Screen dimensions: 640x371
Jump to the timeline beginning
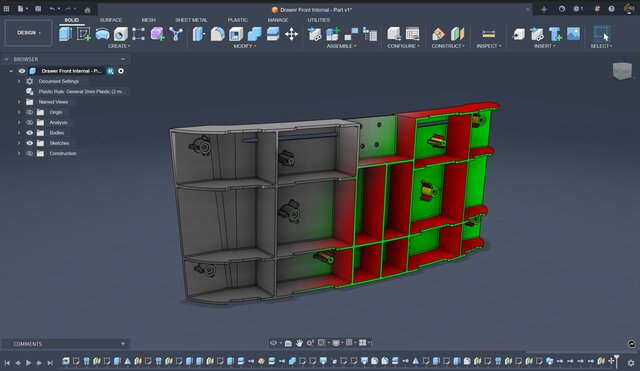pyautogui.click(x=7, y=362)
